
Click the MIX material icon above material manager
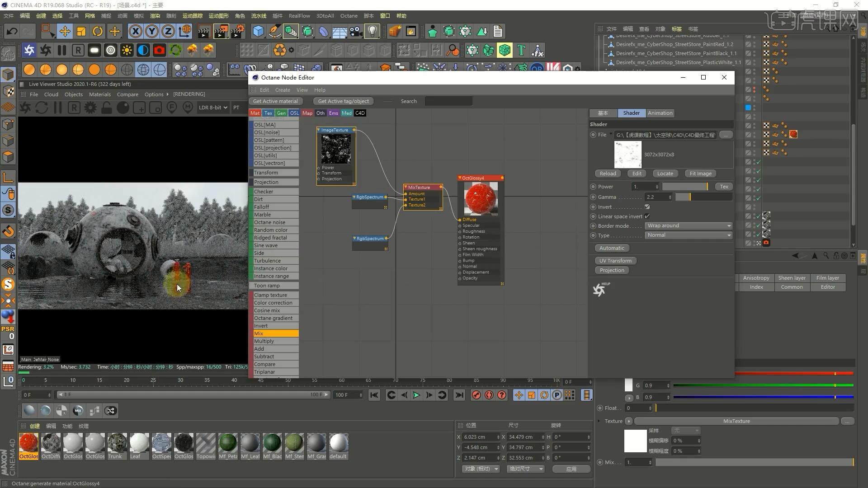(78, 411)
